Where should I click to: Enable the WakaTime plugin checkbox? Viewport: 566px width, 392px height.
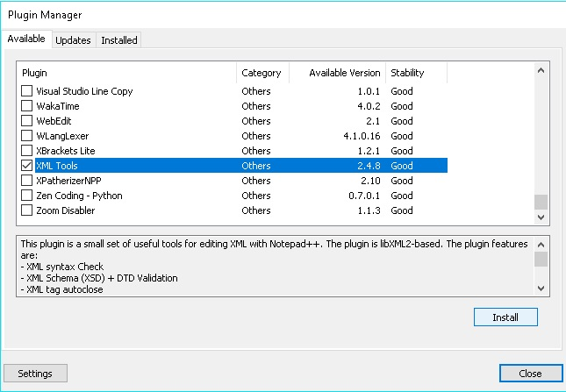pos(27,106)
